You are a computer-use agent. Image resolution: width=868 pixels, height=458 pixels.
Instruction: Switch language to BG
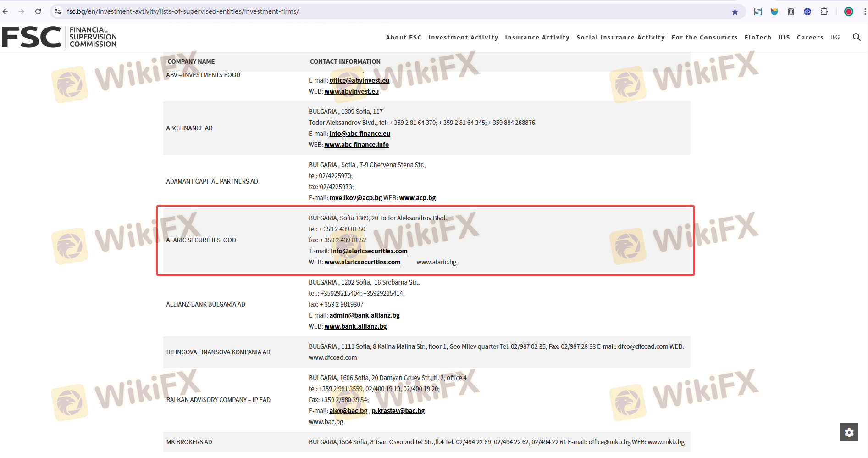pos(835,37)
